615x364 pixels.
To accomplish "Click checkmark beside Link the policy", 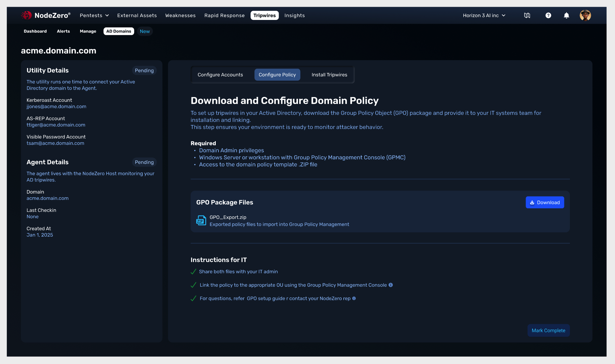I will (x=193, y=285).
